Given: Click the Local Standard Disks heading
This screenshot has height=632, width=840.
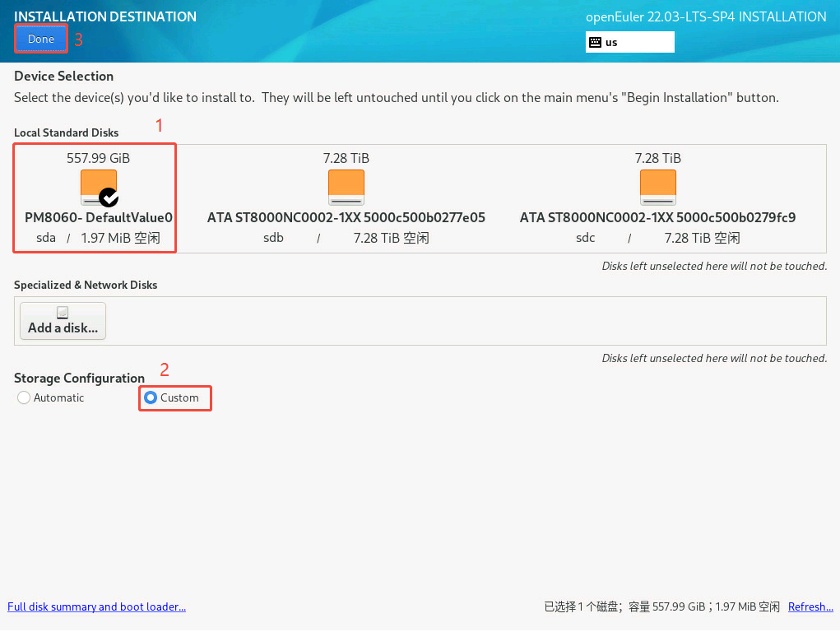Looking at the screenshot, I should (x=67, y=132).
